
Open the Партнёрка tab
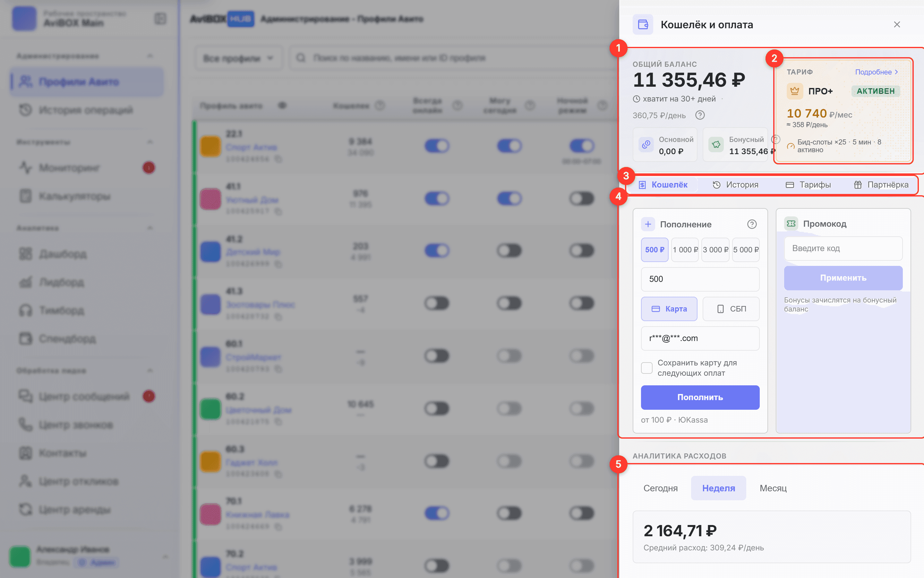(x=881, y=185)
